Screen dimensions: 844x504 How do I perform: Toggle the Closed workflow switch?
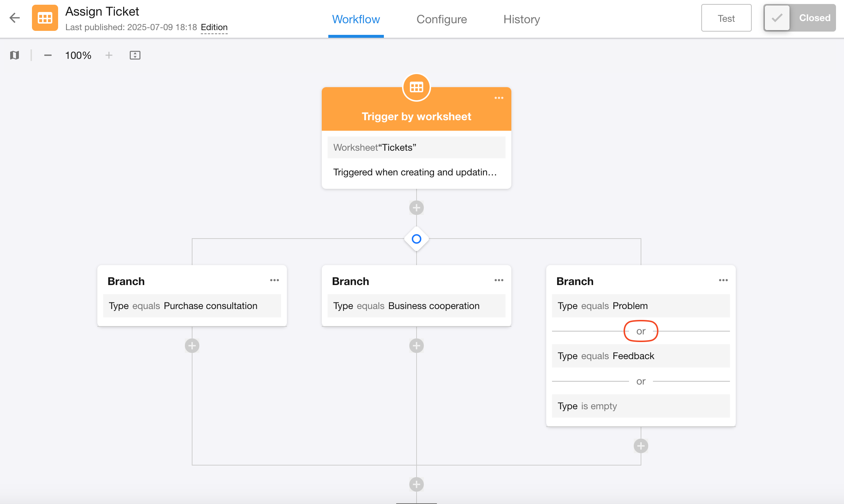799,18
